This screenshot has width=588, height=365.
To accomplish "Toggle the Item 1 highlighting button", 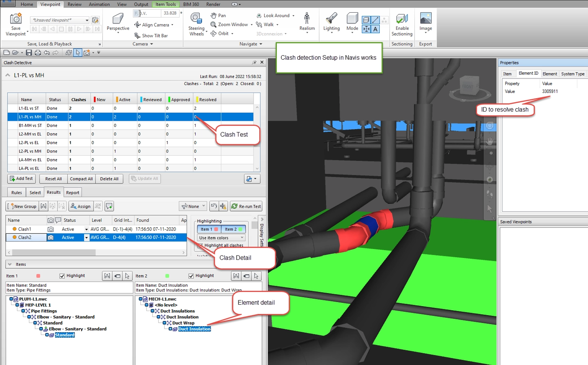I will coord(209,229).
